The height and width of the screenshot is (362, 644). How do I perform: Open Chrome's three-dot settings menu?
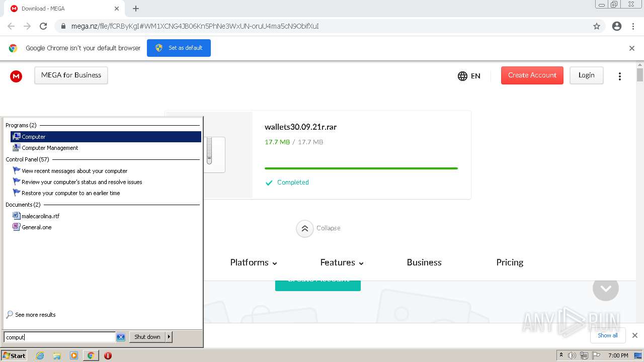(x=633, y=26)
